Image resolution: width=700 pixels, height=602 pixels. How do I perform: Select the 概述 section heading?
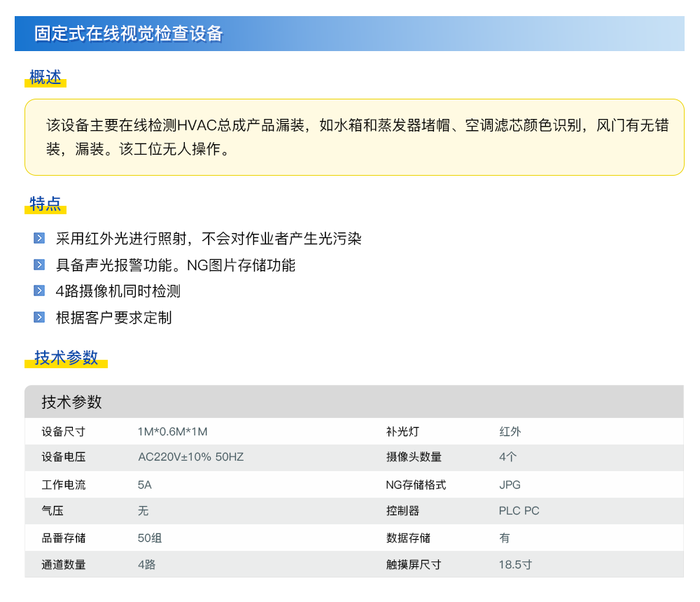[x=45, y=78]
